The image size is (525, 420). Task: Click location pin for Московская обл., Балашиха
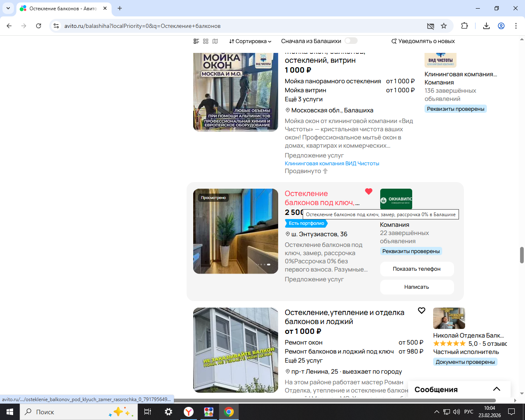pos(288,110)
